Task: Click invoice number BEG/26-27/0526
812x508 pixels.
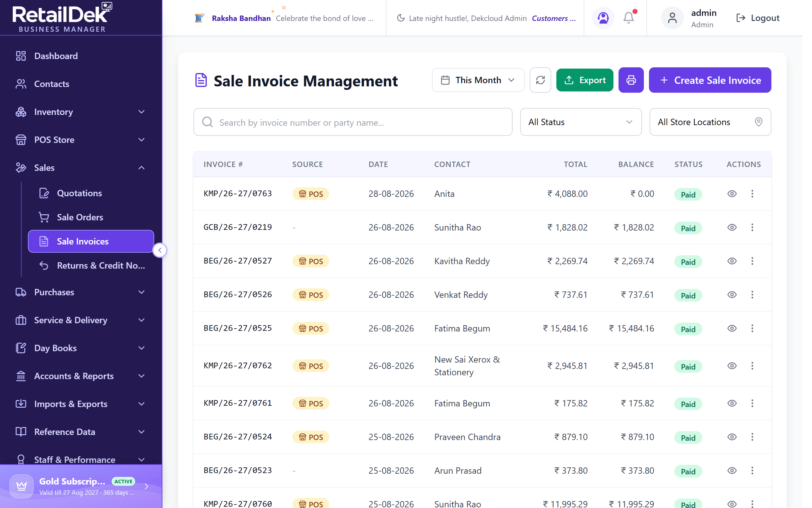Action: pyautogui.click(x=238, y=294)
